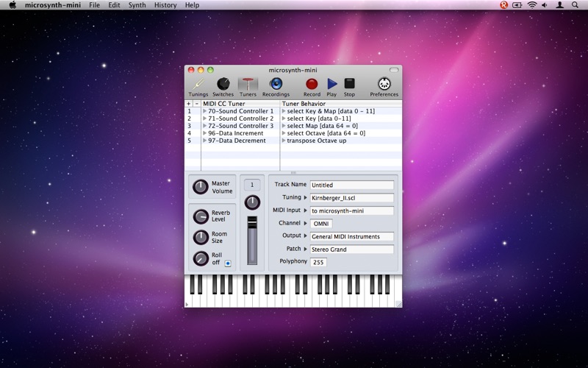The height and width of the screenshot is (368, 588).
Task: Open the microsynth-mini application menu
Action: pos(52,5)
